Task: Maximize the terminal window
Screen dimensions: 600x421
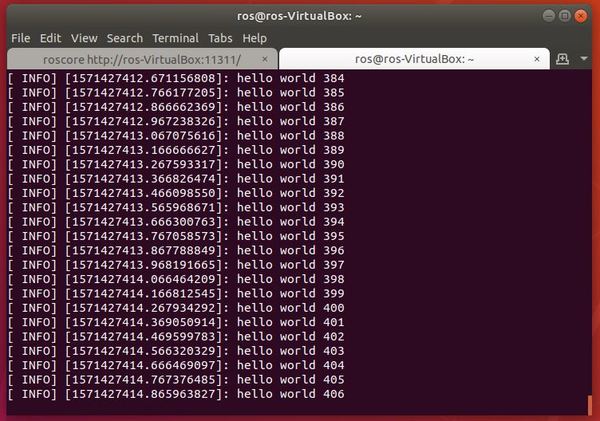Action: pyautogui.click(x=564, y=16)
